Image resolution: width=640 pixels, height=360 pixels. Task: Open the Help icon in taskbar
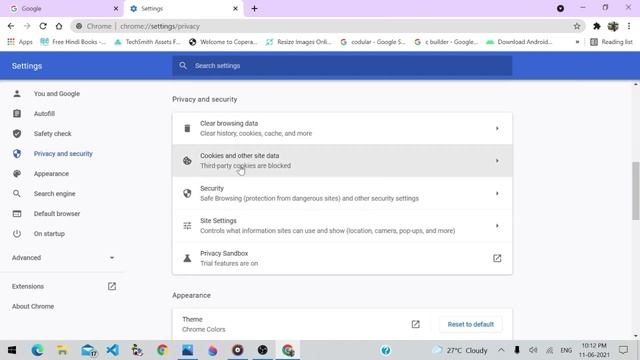pyautogui.click(x=386, y=350)
